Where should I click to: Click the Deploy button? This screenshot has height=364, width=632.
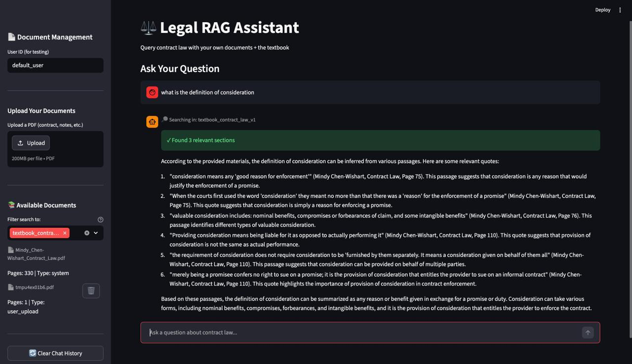[603, 10]
